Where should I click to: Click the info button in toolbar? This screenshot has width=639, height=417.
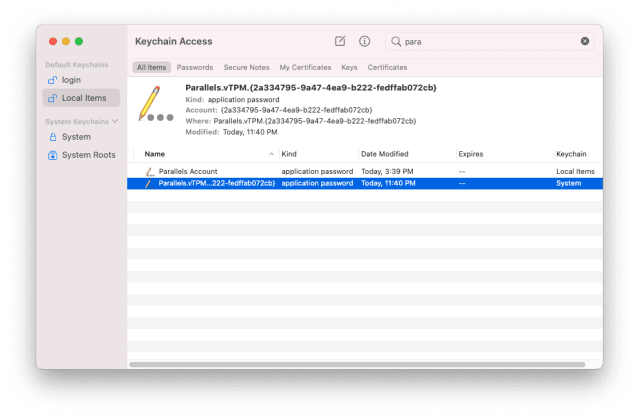point(365,41)
